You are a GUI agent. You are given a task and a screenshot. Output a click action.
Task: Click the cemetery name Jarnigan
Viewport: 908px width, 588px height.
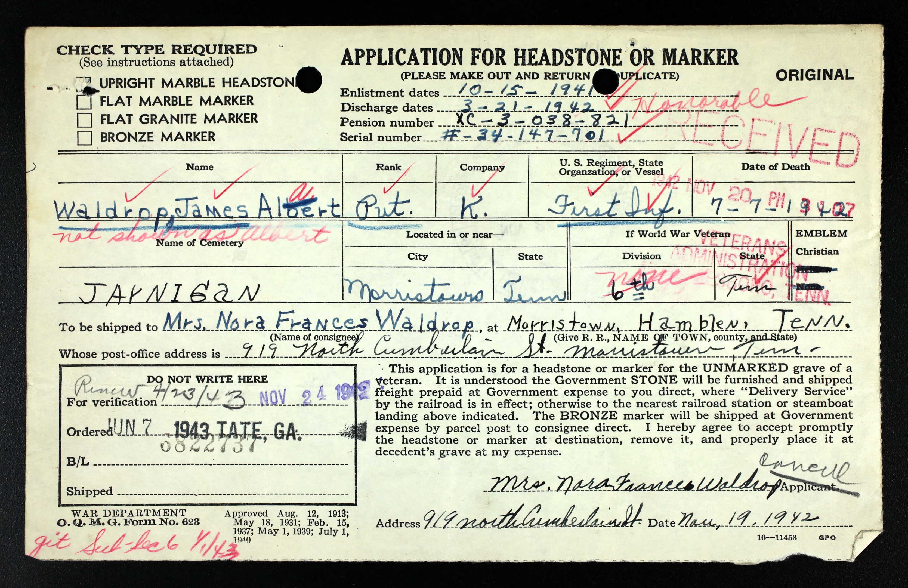170,293
